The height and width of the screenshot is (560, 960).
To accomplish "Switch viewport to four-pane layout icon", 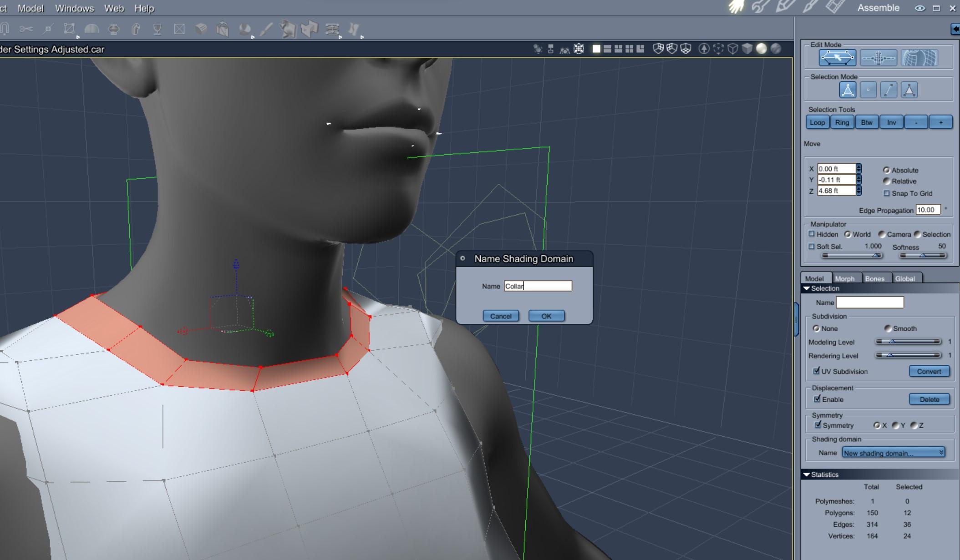I will (629, 49).
